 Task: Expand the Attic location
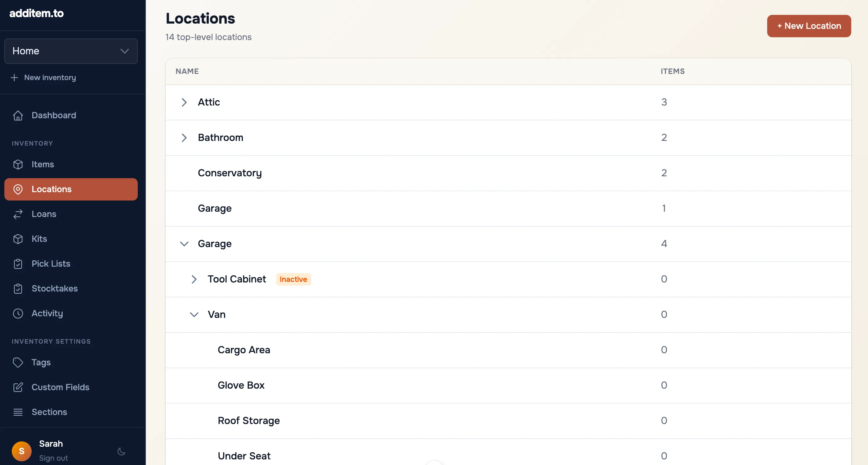point(184,102)
